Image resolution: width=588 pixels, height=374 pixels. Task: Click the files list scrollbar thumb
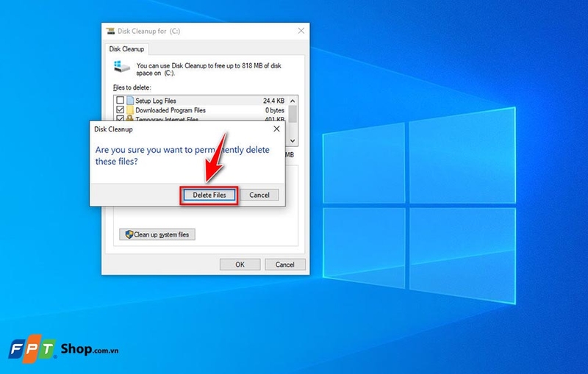(x=293, y=114)
